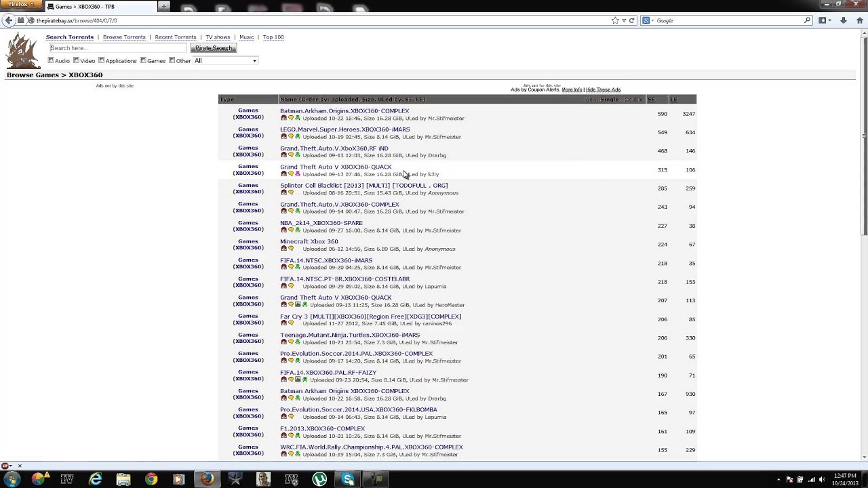This screenshot has width=868, height=488.
Task: Open the Music menu link
Action: pos(247,37)
